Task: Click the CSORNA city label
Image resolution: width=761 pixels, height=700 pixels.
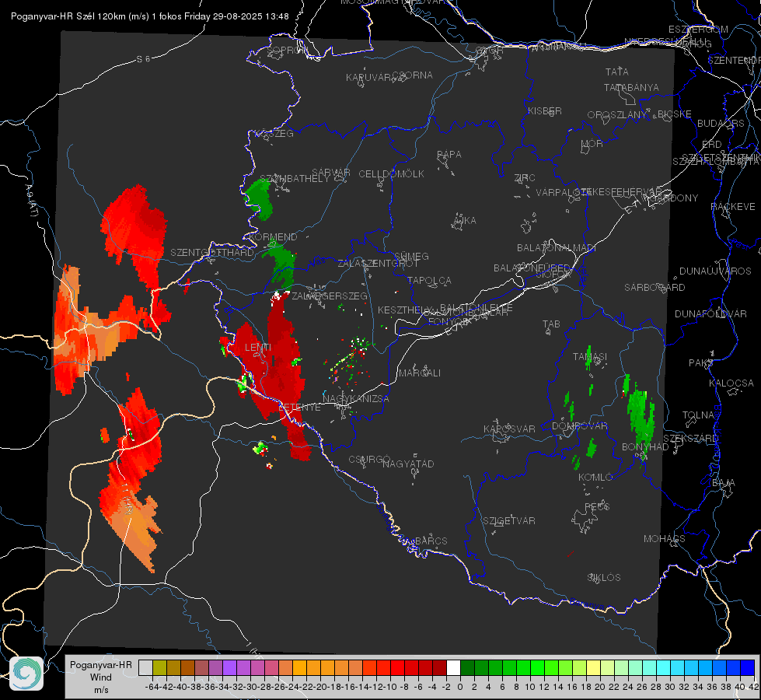Action: [x=413, y=75]
